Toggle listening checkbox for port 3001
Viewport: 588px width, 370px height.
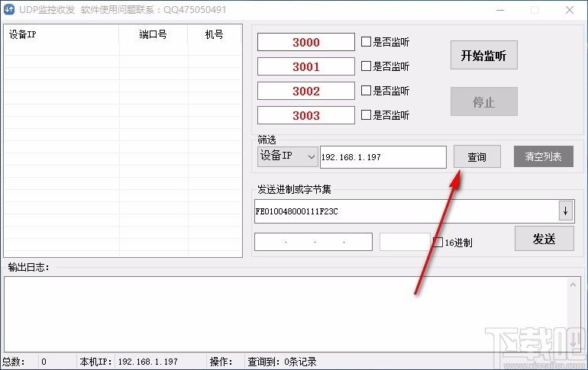coord(367,67)
